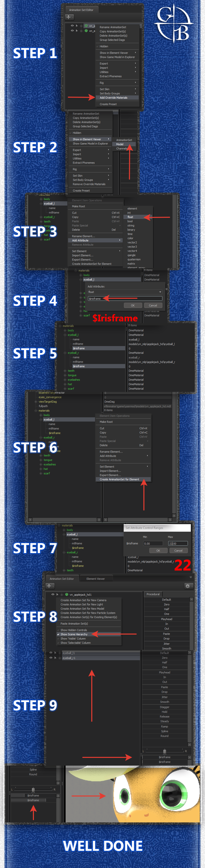The image size is (205, 868).
Task: Open the Procedural presets tab
Action: [153, 594]
